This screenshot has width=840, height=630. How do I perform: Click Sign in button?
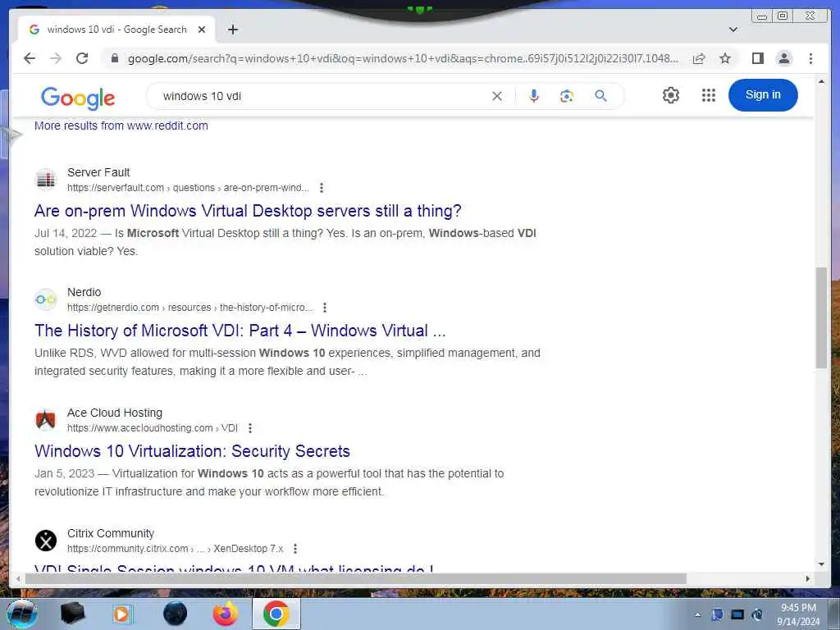(763, 95)
